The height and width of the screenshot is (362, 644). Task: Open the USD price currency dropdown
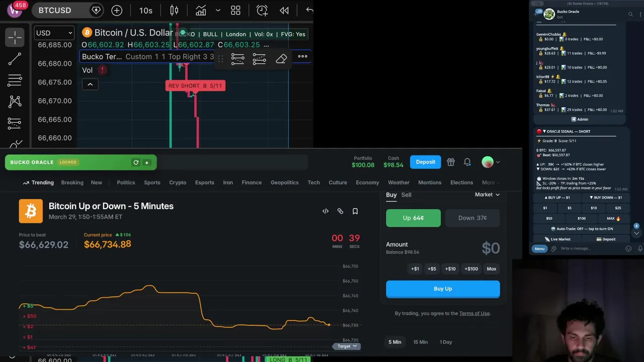click(54, 33)
